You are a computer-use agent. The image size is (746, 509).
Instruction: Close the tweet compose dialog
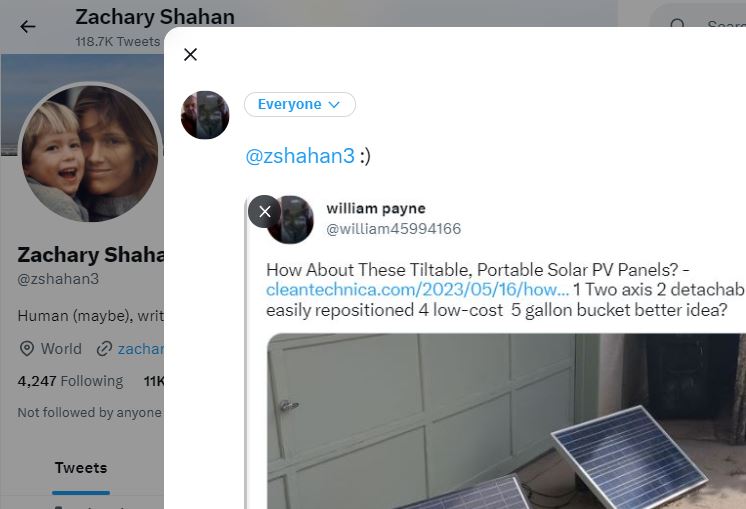pos(190,55)
